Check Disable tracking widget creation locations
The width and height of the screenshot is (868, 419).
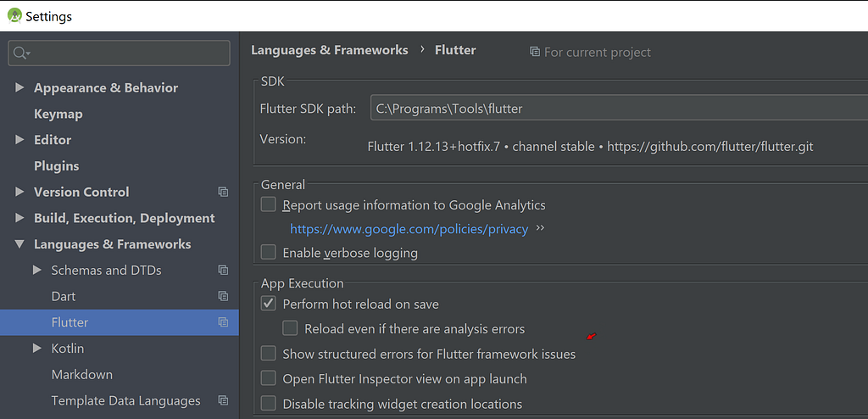269,404
